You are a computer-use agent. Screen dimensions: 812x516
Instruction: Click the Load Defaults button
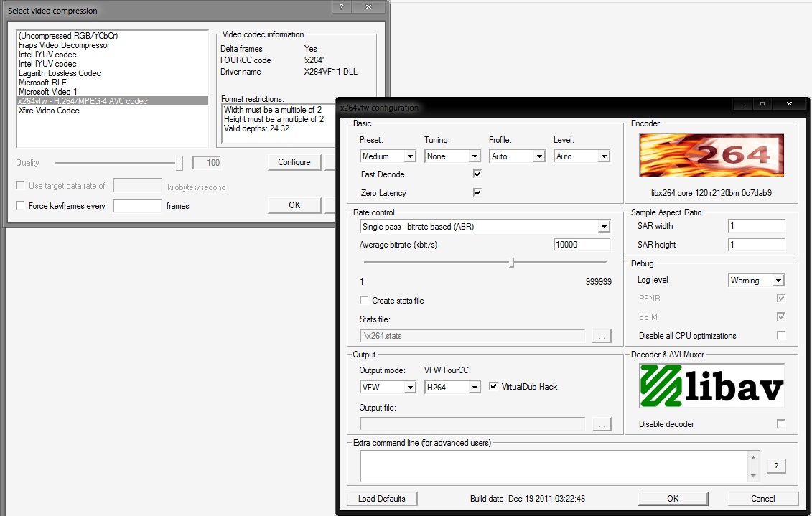tap(382, 498)
